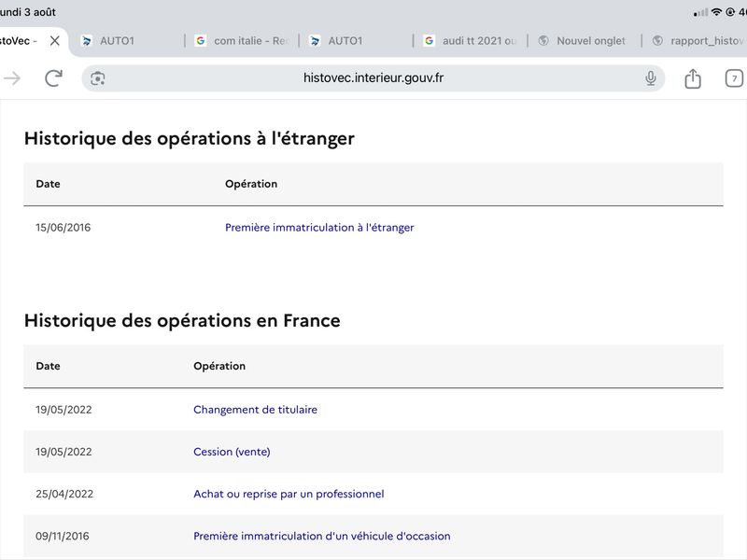
Task: Click Opération header in the France table
Action: (x=219, y=366)
